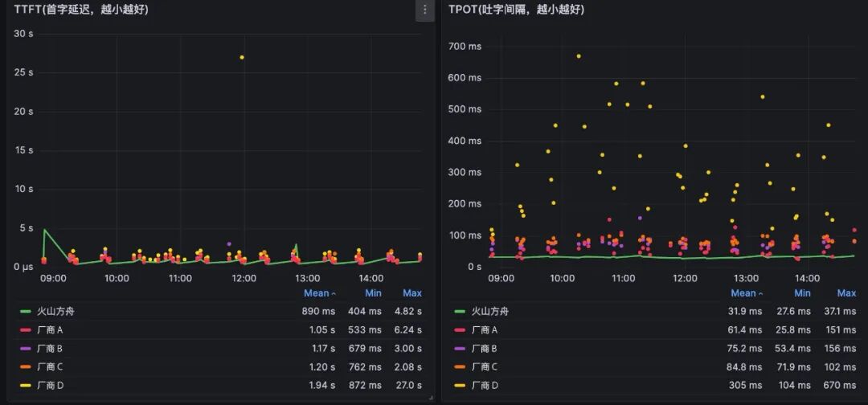Click the yellow 厂商 D color swatch in TTFT legend
Image resolution: width=868 pixels, height=405 pixels.
[x=26, y=385]
